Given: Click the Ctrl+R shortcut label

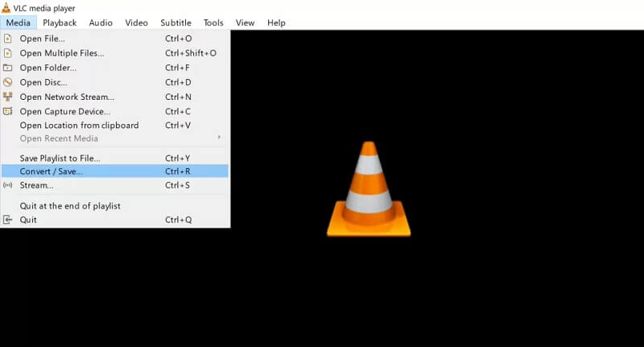Looking at the screenshot, I should (x=177, y=171).
